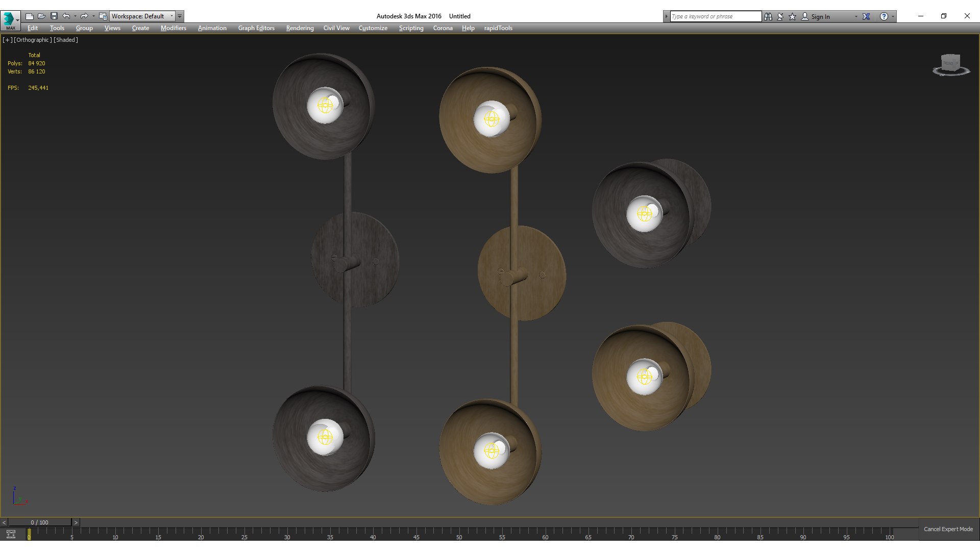Click the 0 / 100 time slider

39,522
